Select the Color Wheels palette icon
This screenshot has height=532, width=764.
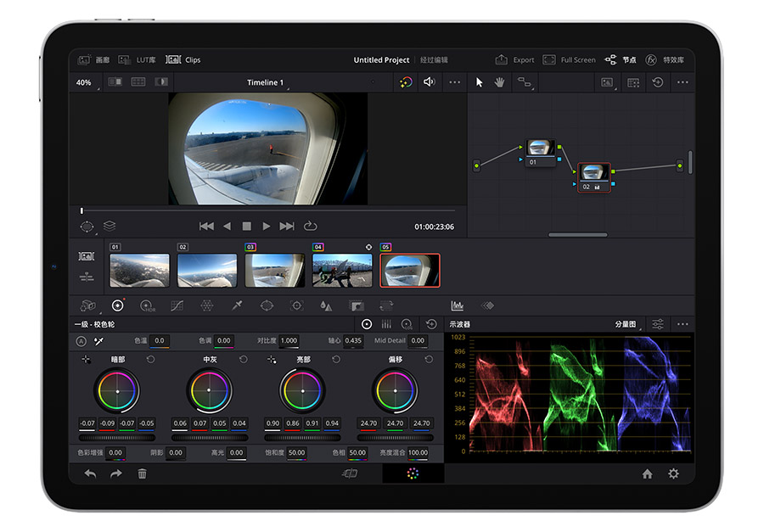117,305
